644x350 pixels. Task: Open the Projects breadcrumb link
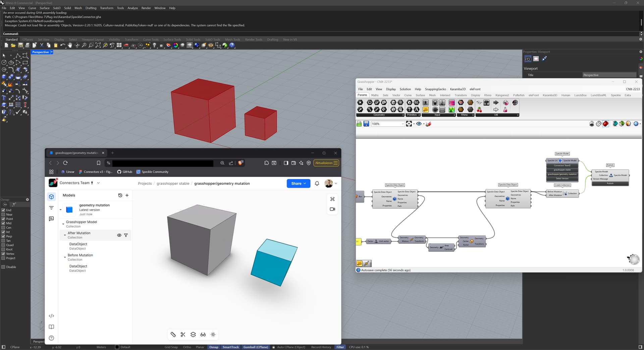[145, 184]
